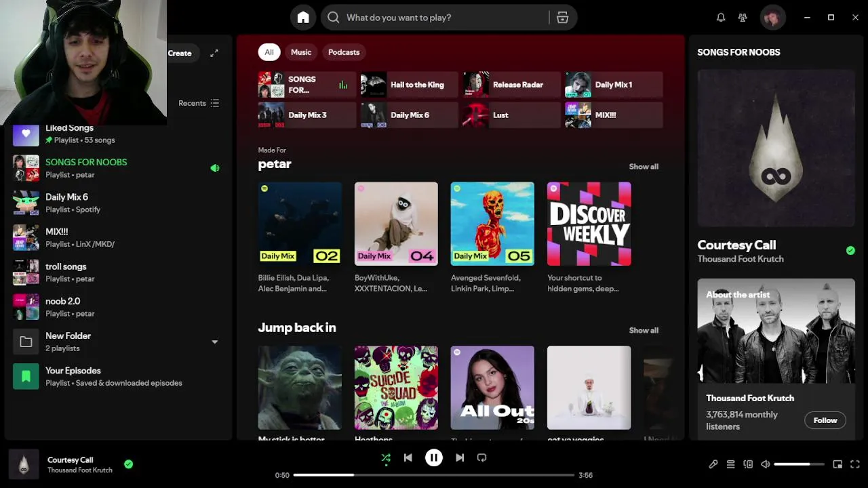Viewport: 868px width, 488px height.
Task: Show all in Made For petar
Action: point(644,167)
